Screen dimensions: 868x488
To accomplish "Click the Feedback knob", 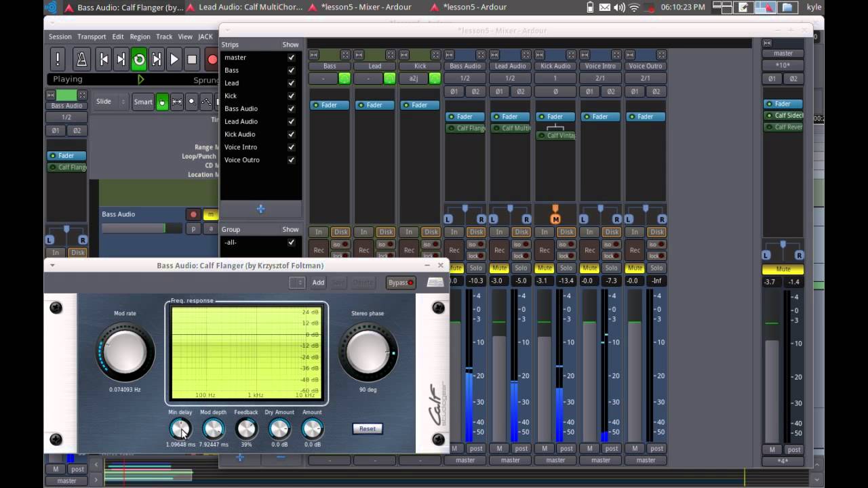I will pyautogui.click(x=246, y=428).
